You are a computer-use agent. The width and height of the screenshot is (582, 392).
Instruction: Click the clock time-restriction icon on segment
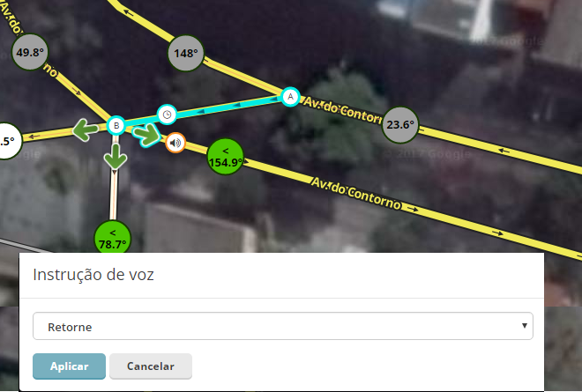click(167, 115)
